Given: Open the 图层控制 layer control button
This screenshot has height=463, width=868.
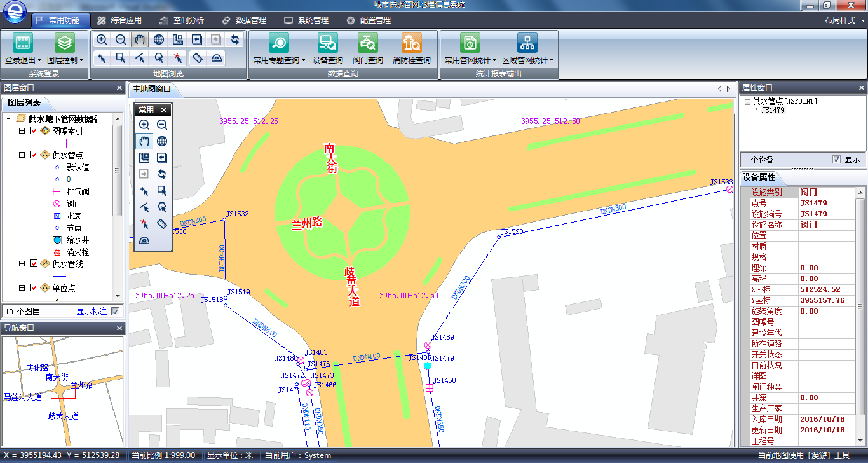Looking at the screenshot, I should pyautogui.click(x=65, y=49).
